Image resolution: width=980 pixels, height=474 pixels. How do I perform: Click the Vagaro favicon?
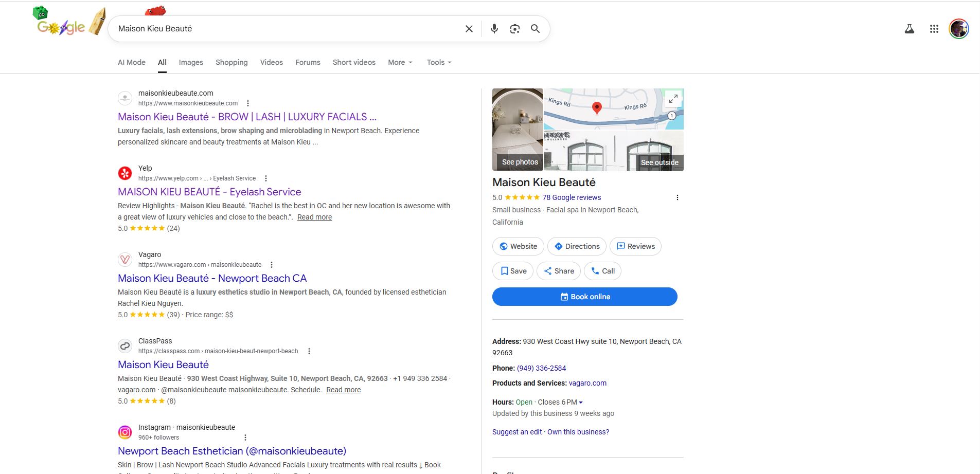(125, 260)
